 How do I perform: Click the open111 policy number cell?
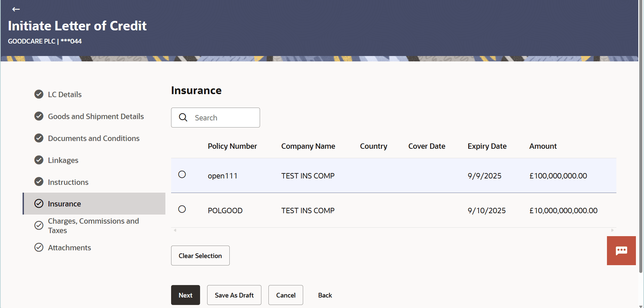coord(223,176)
